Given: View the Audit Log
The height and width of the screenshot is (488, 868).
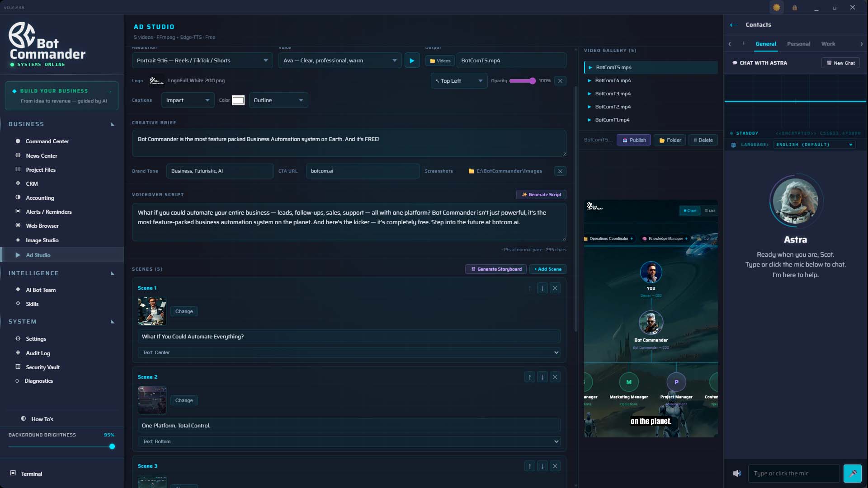Looking at the screenshot, I should [38, 353].
